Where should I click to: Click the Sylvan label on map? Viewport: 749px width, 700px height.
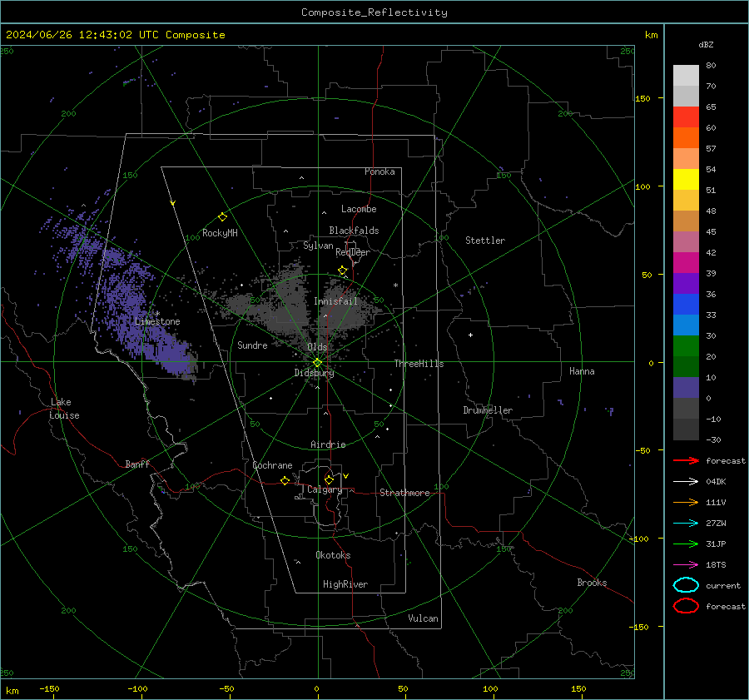coord(318,246)
